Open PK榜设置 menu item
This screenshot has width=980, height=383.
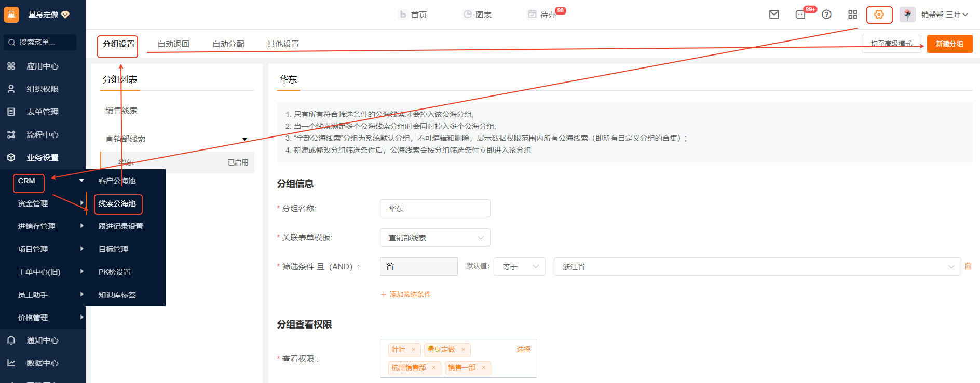(115, 272)
